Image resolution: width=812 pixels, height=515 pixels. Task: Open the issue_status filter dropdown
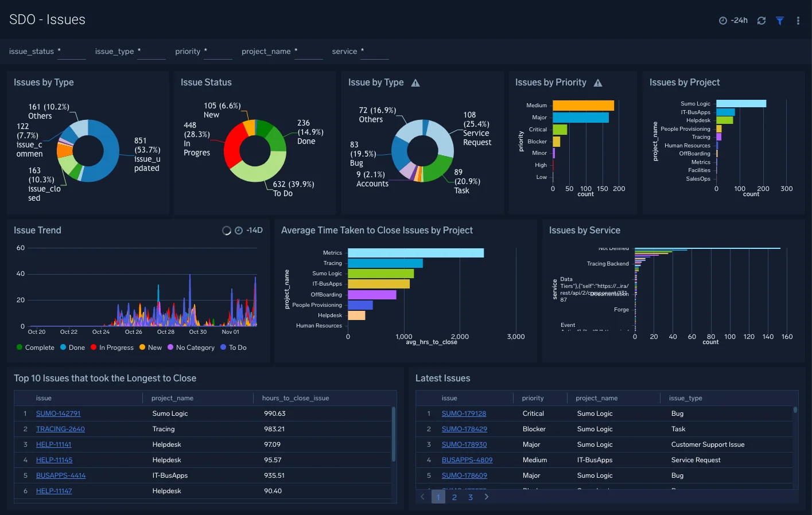[x=71, y=54]
